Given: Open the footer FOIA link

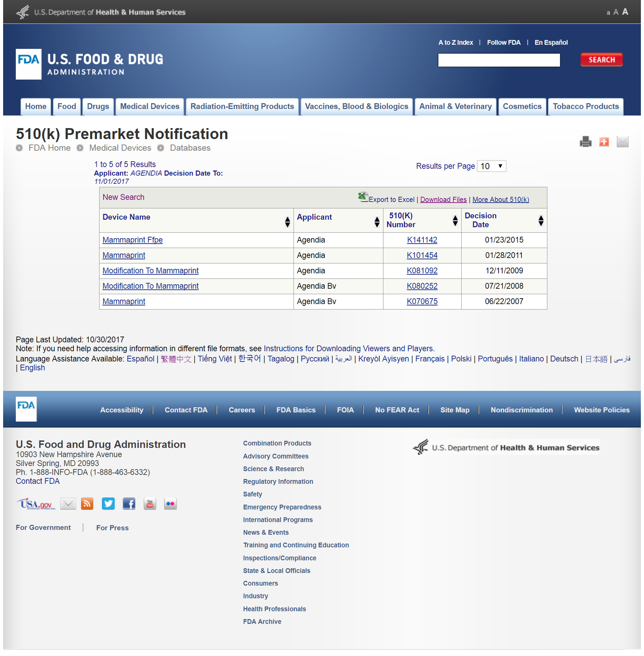Looking at the screenshot, I should 345,410.
